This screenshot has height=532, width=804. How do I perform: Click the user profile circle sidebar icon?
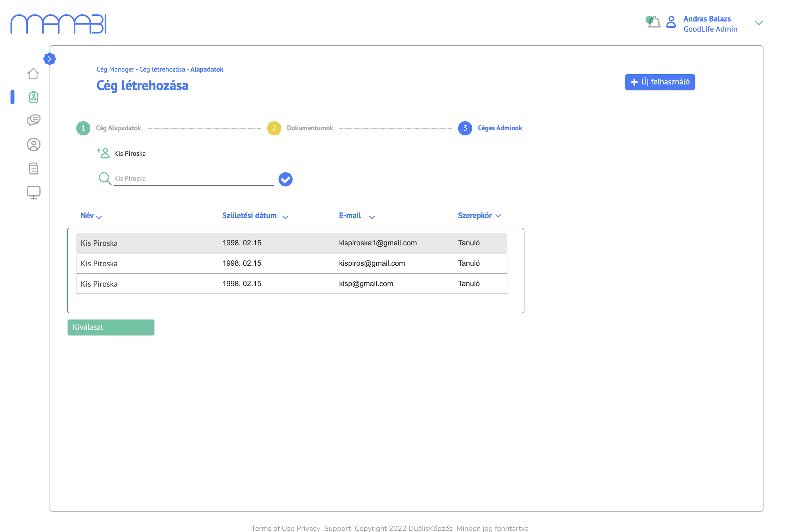click(x=33, y=144)
